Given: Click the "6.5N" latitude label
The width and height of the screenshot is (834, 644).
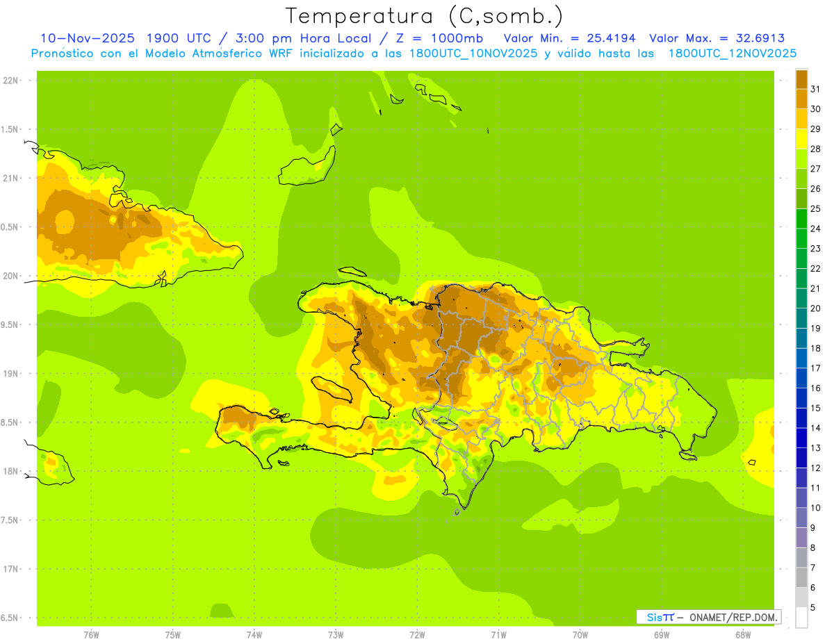Looking at the screenshot, I should tap(10, 618).
